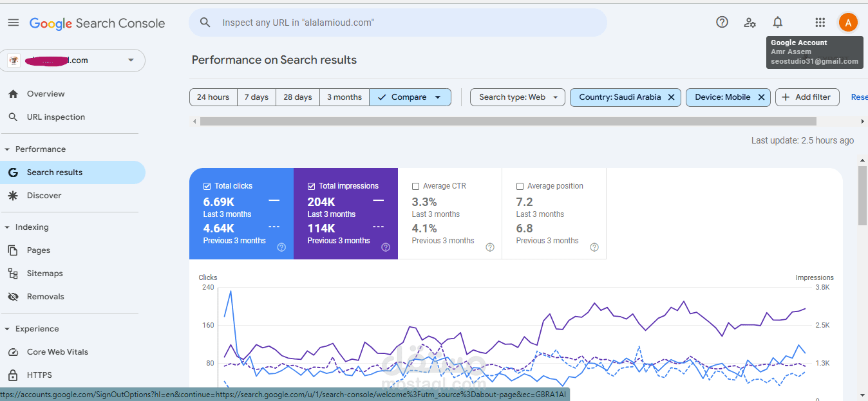Open the HTTPS report link

tap(73, 375)
